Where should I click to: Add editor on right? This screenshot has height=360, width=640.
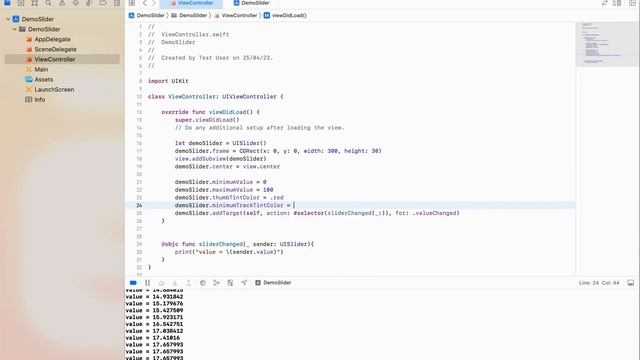pyautogui.click(x=632, y=3)
